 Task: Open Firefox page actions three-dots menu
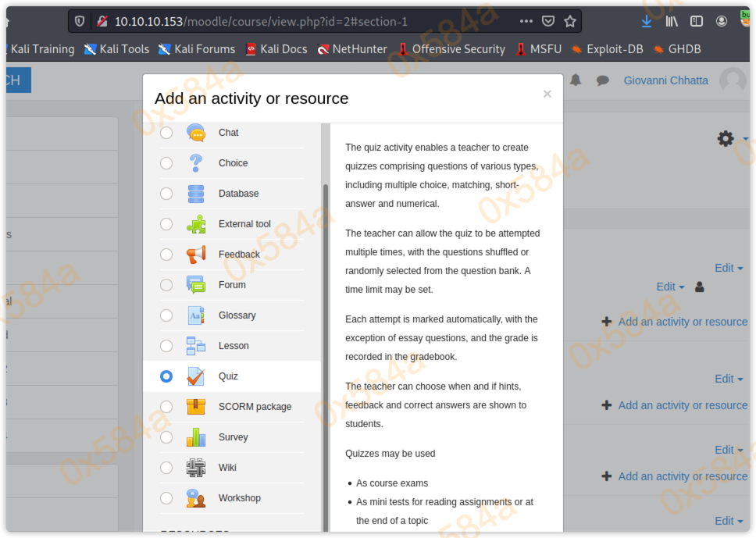click(526, 22)
